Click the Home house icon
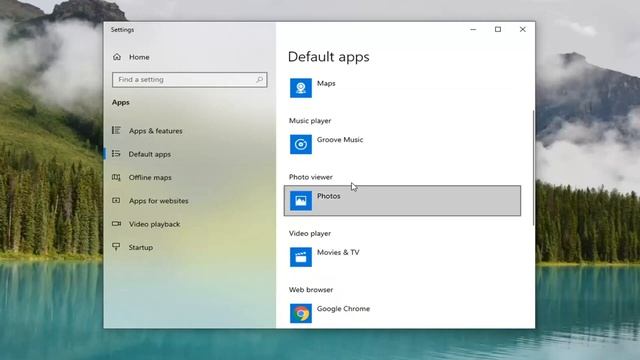 117,57
